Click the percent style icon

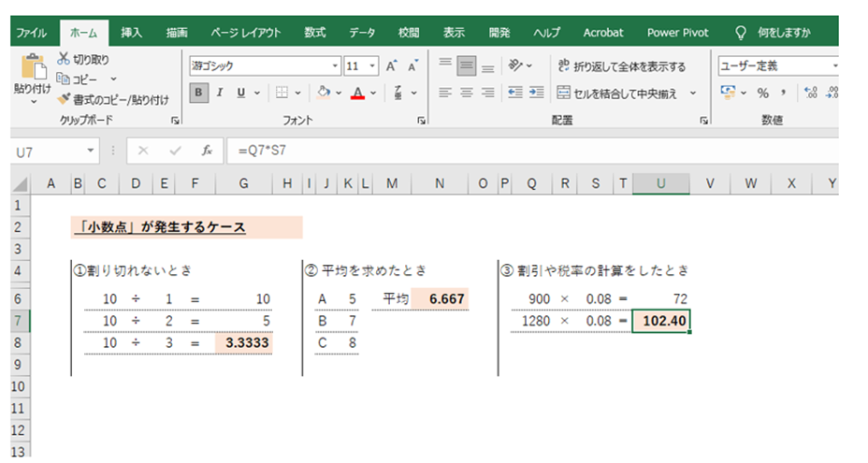pyautogui.click(x=762, y=93)
